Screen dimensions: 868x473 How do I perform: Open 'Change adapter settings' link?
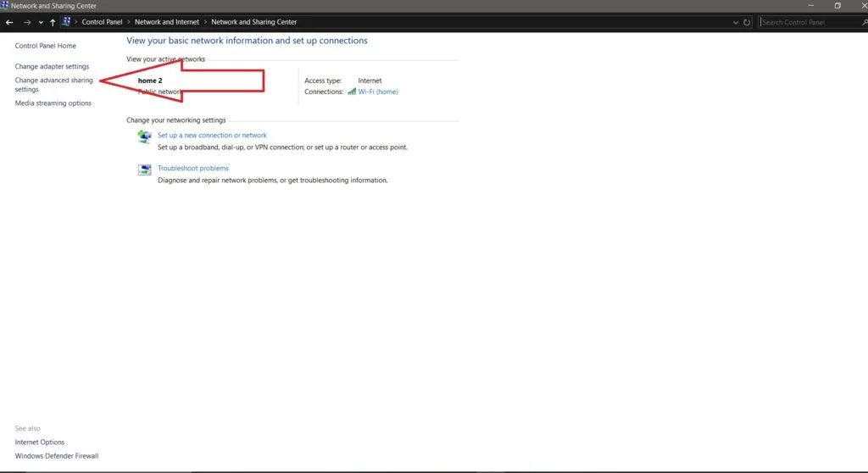52,66
